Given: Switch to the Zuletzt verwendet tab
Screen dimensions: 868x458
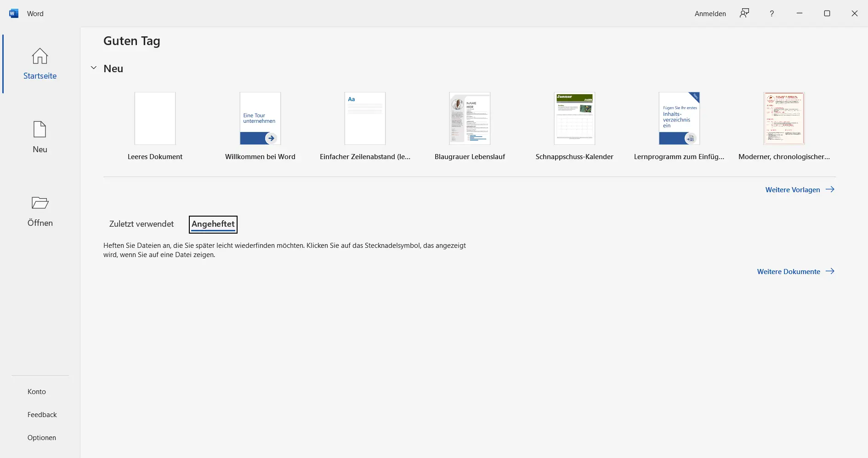Looking at the screenshot, I should click(x=142, y=224).
